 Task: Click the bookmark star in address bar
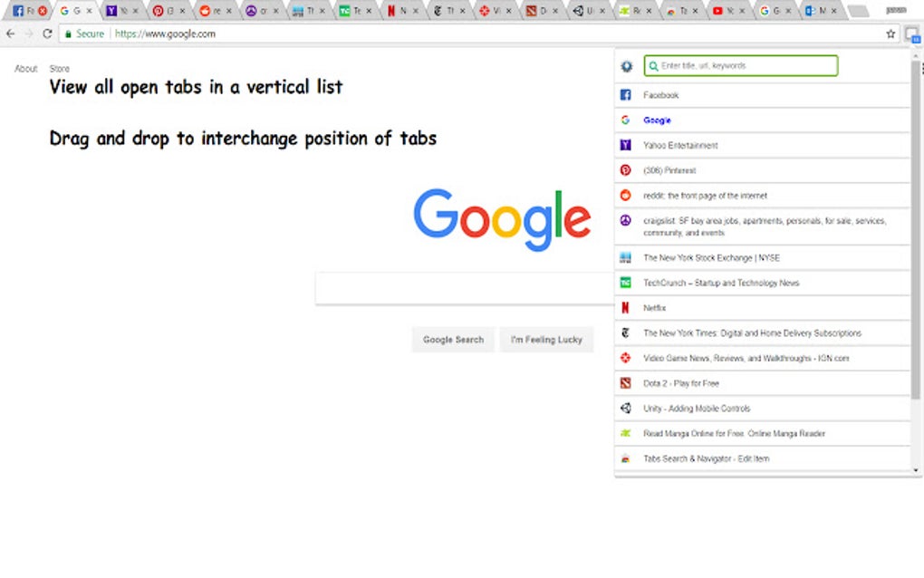tap(890, 32)
